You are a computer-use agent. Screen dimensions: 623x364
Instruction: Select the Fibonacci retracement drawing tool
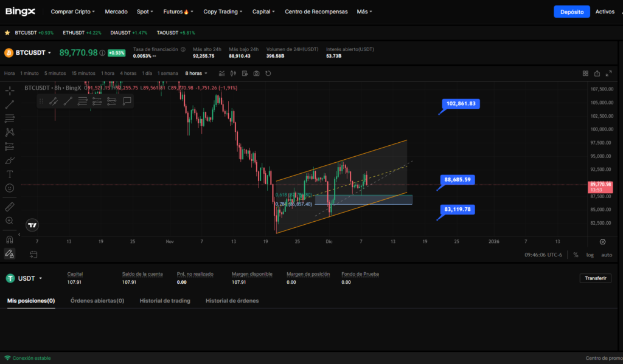coord(9,118)
